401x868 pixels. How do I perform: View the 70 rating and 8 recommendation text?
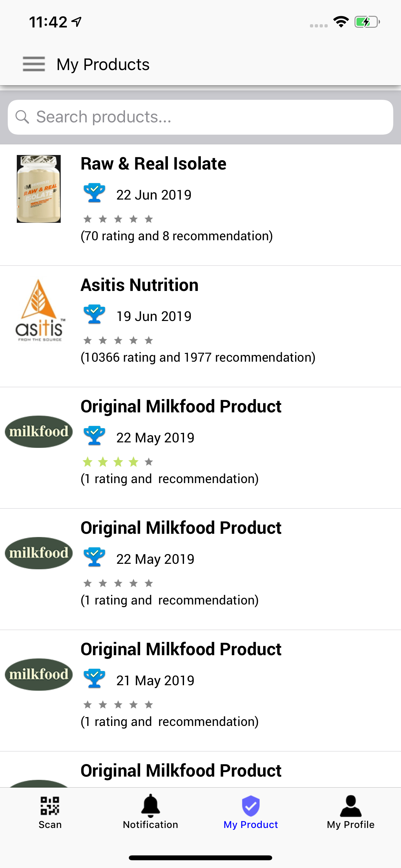(x=177, y=236)
